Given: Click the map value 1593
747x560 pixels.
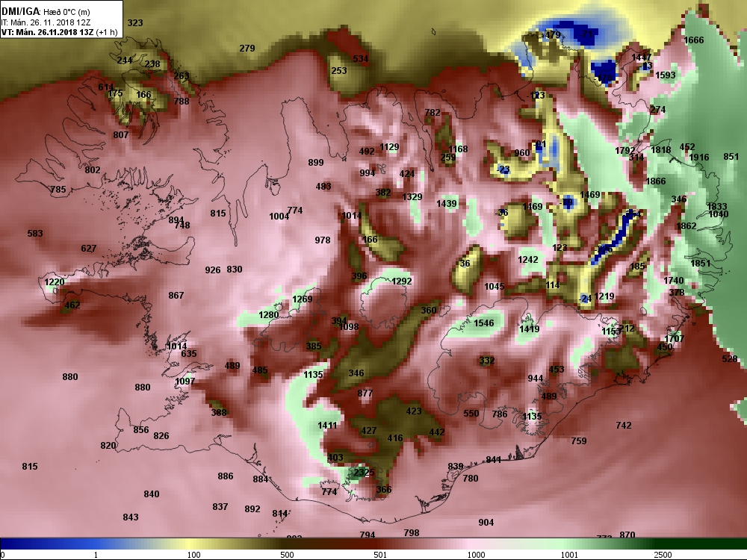Looking at the screenshot, I should [x=666, y=75].
